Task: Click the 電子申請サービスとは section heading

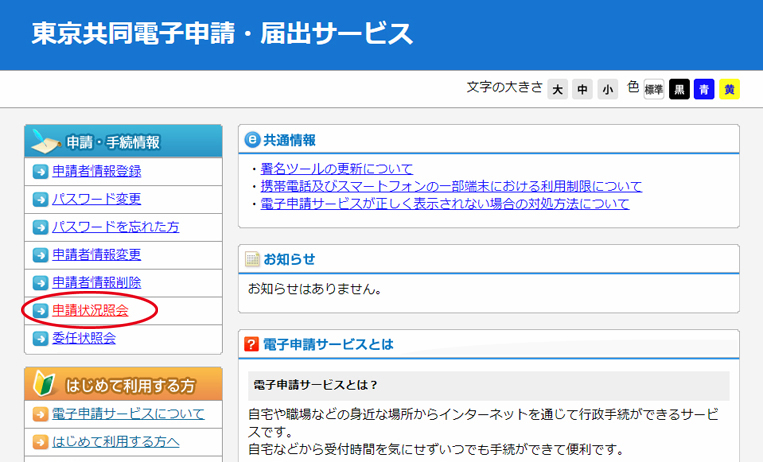Action: pyautogui.click(x=328, y=344)
